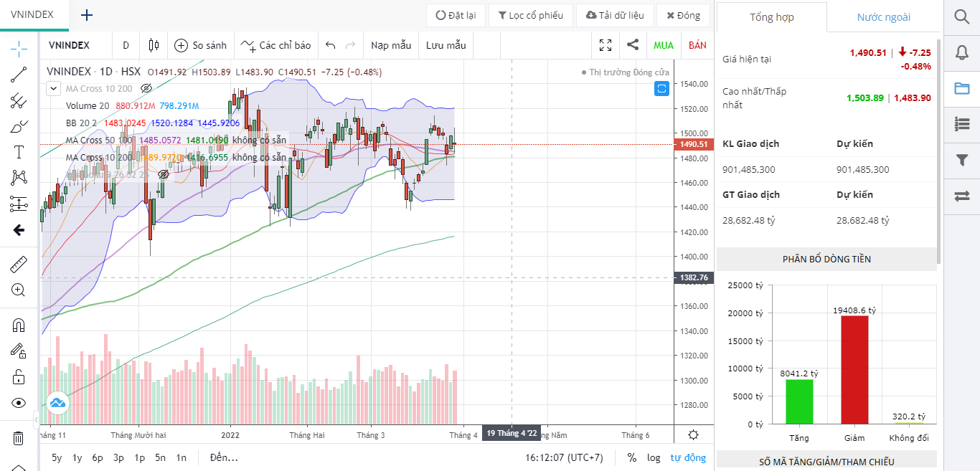Viewport: 980px width, 471px height.
Task: Open the funnel filter icon in sidebar
Action: pos(961,160)
